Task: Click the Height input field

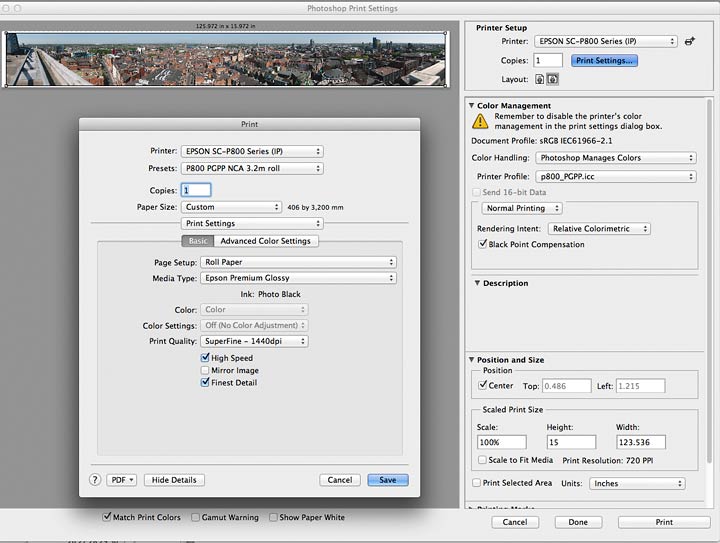Action: [x=571, y=442]
